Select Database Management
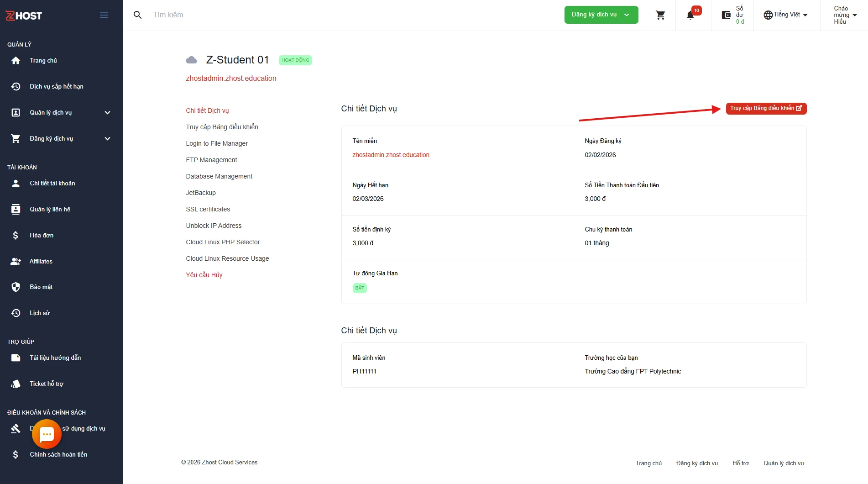The image size is (868, 484). point(219,176)
